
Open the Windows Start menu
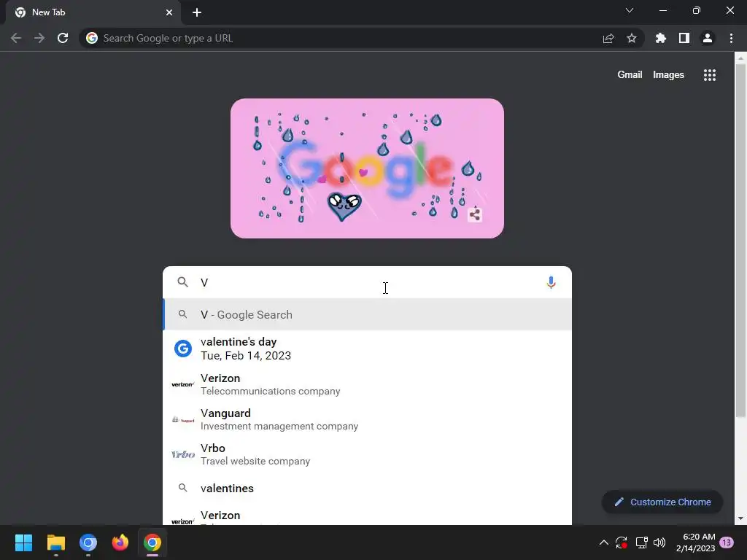click(23, 542)
